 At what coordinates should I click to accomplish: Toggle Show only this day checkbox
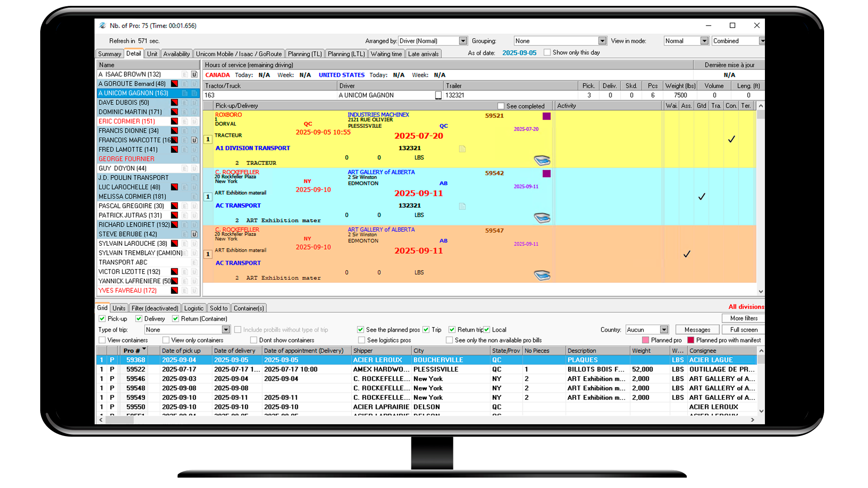[547, 52]
